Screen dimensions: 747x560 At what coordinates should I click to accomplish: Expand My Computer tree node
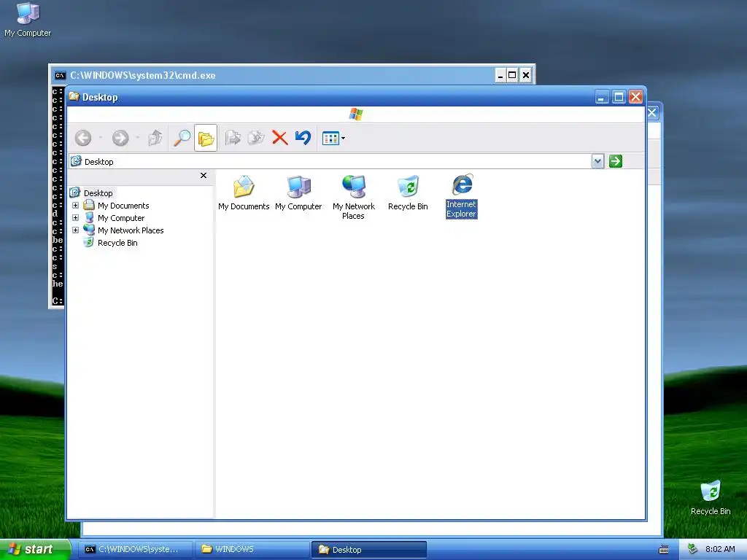click(75, 217)
